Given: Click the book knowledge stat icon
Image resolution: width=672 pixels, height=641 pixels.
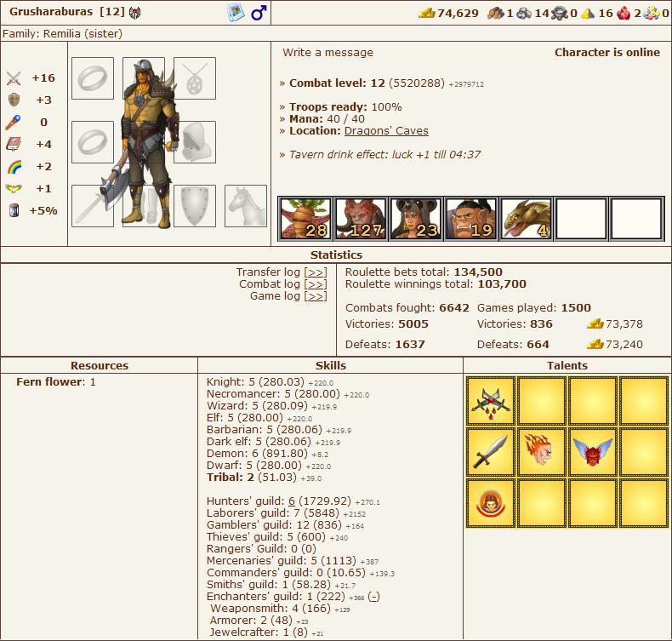Looking at the screenshot, I should pos(14,144).
